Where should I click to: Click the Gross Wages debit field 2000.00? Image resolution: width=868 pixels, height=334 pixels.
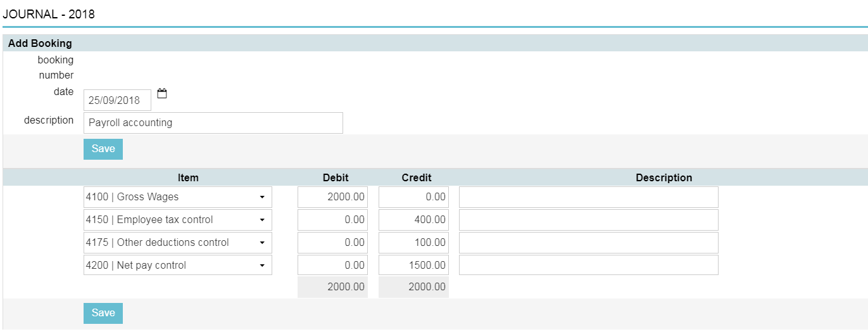tap(332, 197)
